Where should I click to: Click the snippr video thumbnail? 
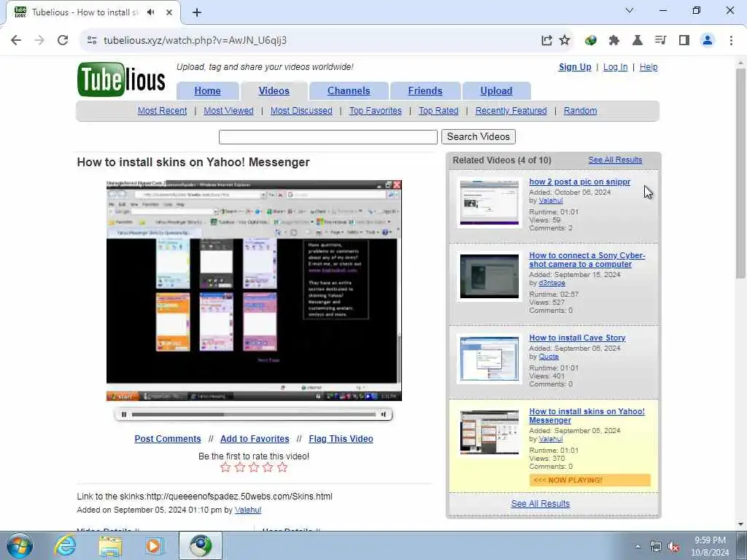coord(489,203)
